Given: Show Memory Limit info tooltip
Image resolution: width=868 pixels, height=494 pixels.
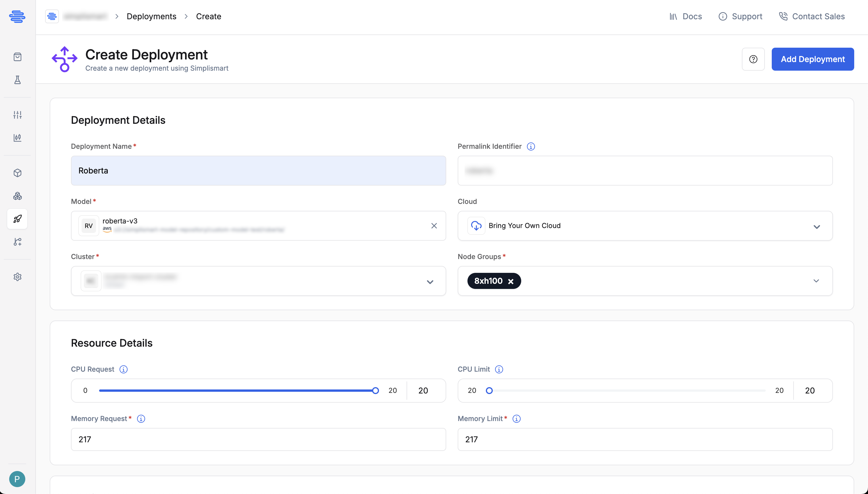Looking at the screenshot, I should point(516,419).
